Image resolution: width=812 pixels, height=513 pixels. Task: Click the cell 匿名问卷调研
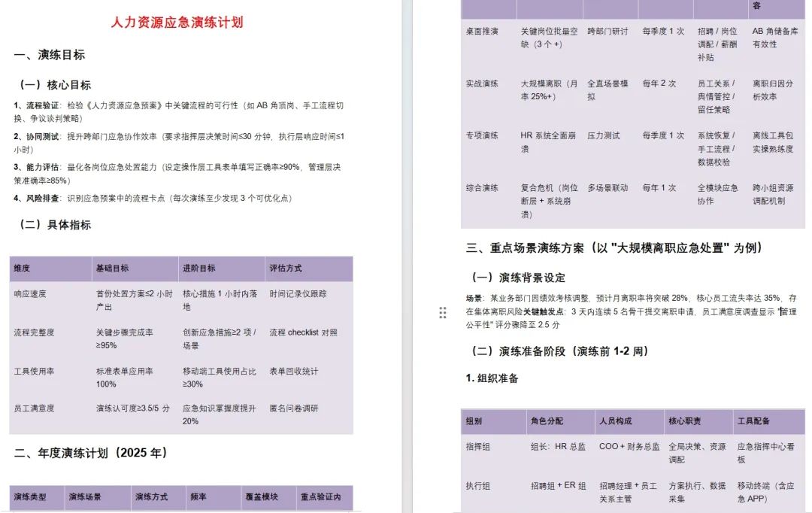(294, 409)
